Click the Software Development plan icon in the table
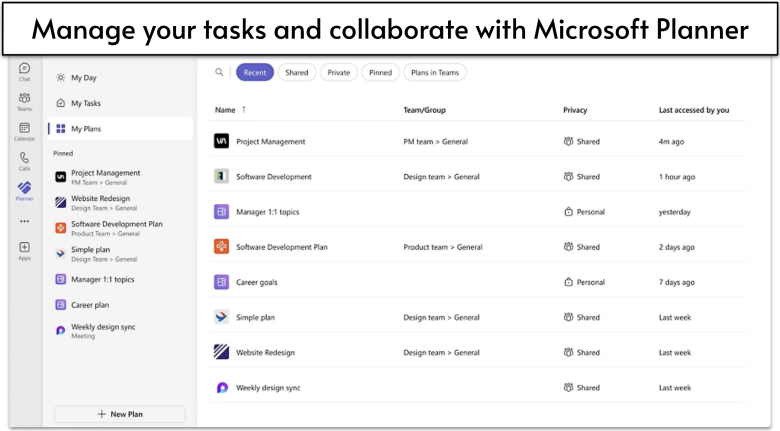 (221, 176)
